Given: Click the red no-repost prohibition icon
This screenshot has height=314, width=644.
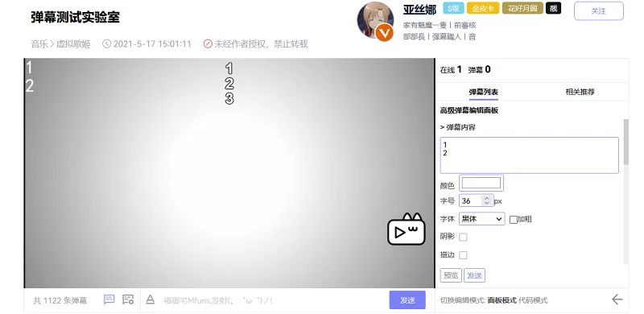Looking at the screenshot, I should coord(208,44).
